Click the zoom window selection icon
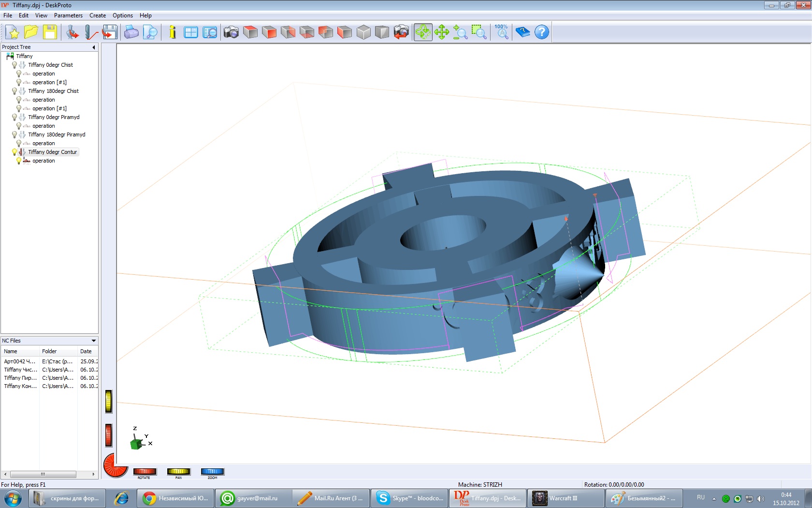Viewport: 812px width, 508px height. tap(478, 32)
